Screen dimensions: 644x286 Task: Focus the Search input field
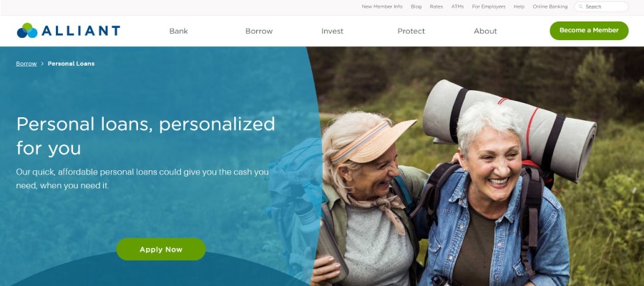[601, 6]
